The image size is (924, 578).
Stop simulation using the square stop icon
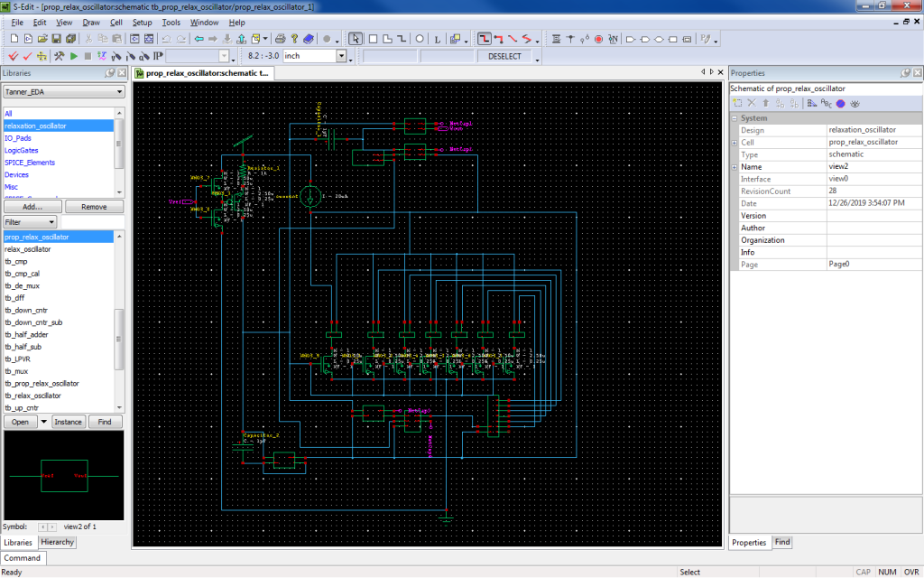coord(86,55)
